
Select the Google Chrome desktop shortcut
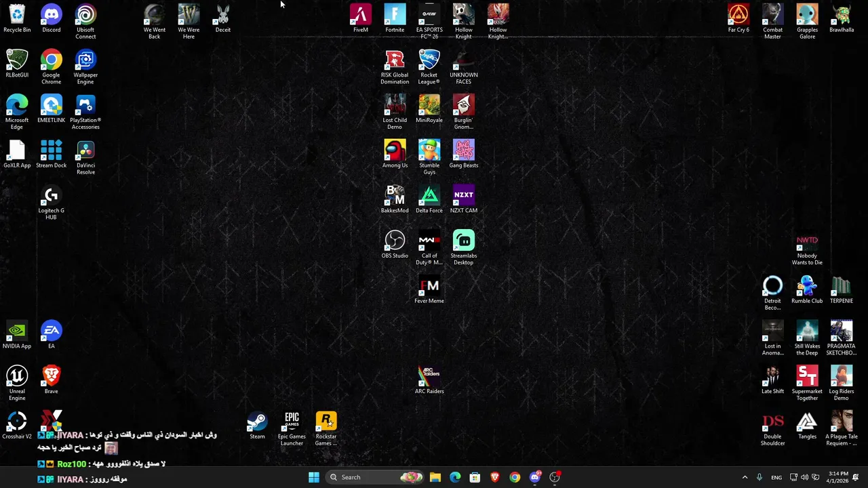(52, 67)
